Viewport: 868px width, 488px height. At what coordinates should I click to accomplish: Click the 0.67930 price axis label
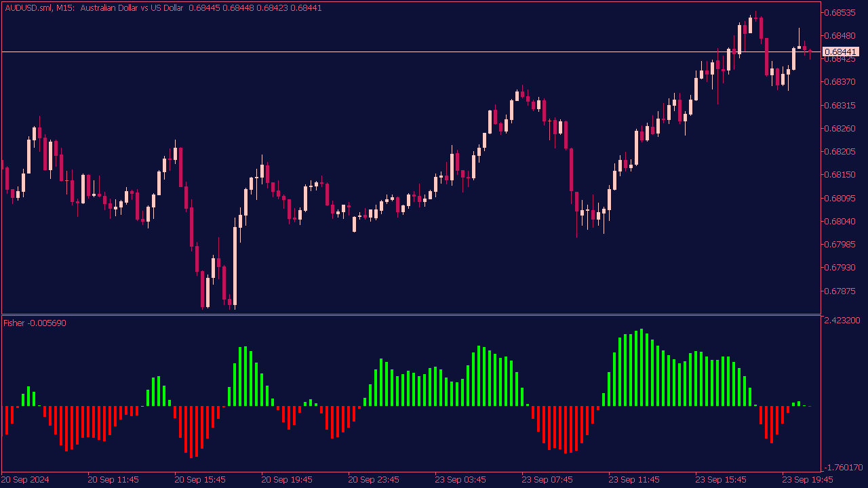tap(840, 267)
